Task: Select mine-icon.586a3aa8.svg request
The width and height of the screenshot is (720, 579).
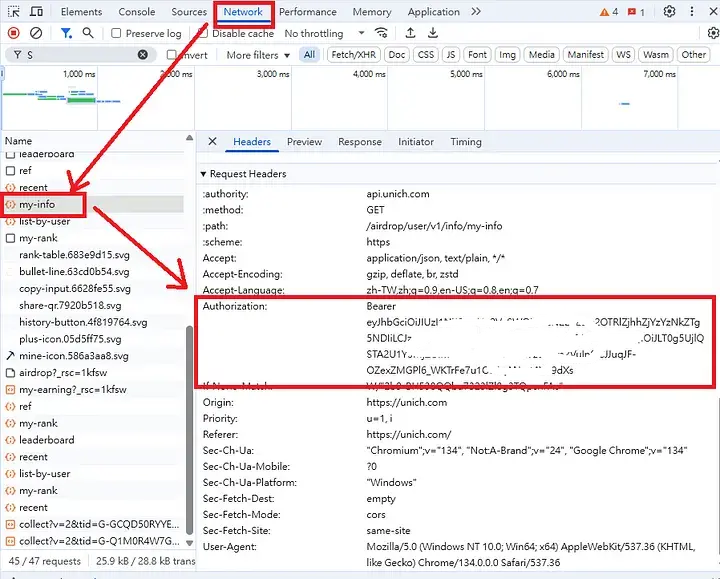Action: click(94, 356)
